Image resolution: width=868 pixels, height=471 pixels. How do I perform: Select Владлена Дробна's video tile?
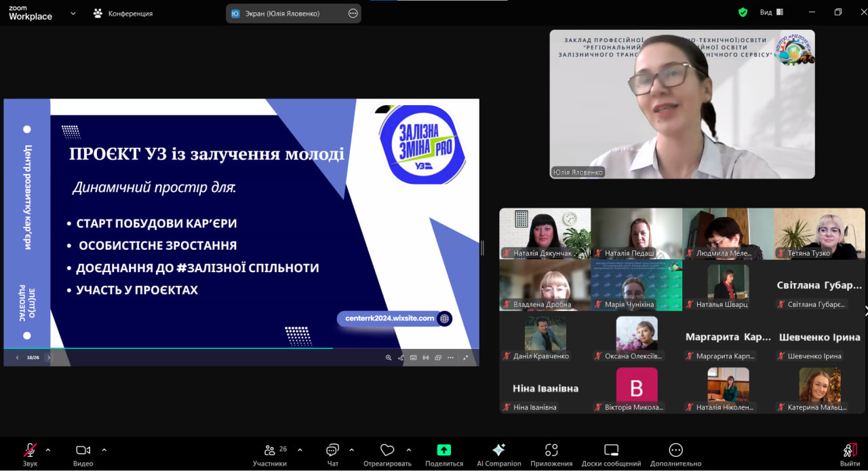(545, 285)
